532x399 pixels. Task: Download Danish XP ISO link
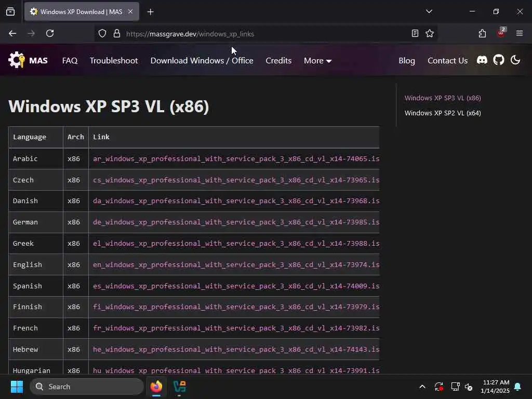coord(236,201)
